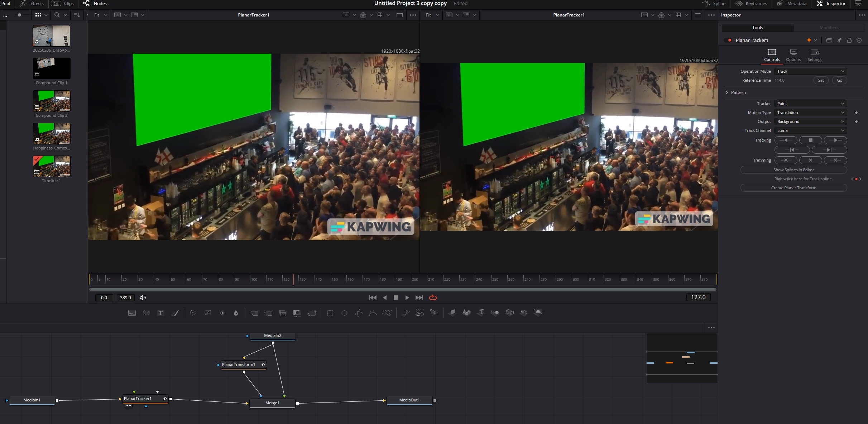Click the track forward button in Tracking

click(x=835, y=140)
